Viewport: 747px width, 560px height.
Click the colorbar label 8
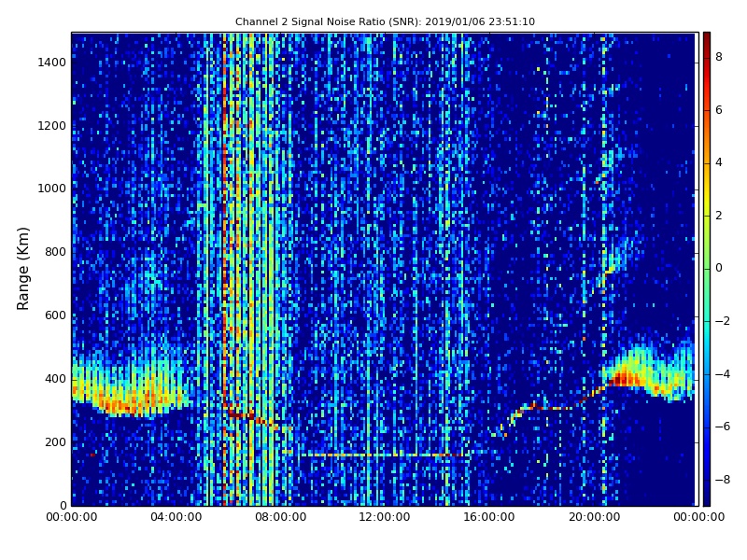click(x=719, y=57)
